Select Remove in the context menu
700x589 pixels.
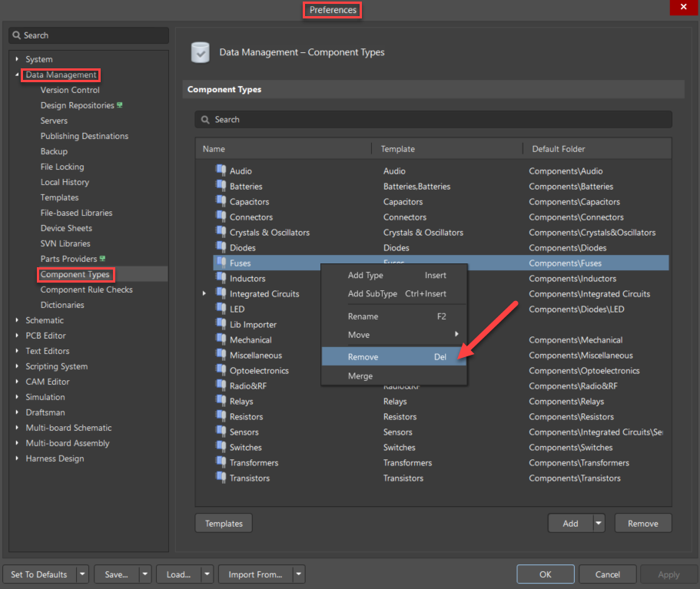coord(394,356)
